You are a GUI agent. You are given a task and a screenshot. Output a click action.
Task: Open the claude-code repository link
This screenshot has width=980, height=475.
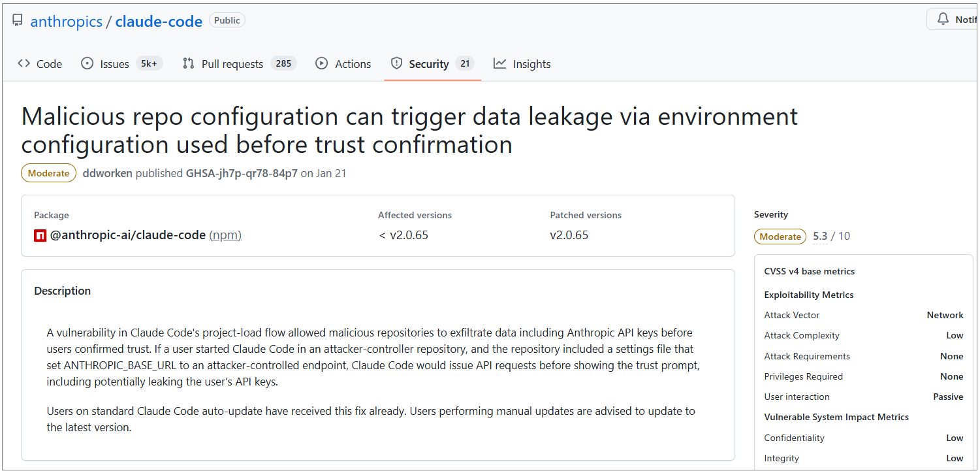159,22
